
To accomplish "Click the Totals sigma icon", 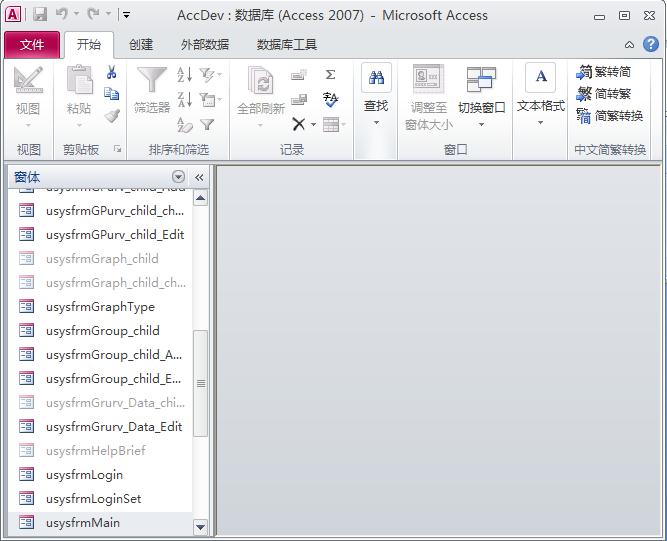I will [331, 74].
